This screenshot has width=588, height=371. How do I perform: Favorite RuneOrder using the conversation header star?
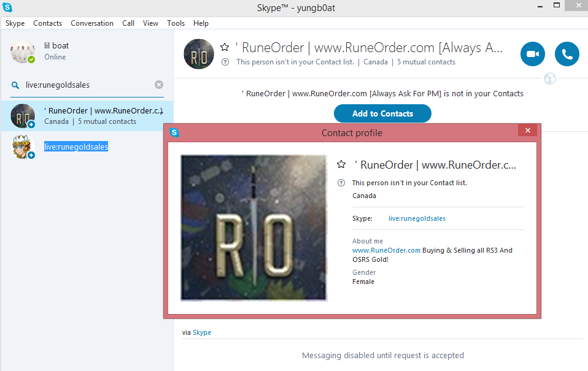point(225,47)
